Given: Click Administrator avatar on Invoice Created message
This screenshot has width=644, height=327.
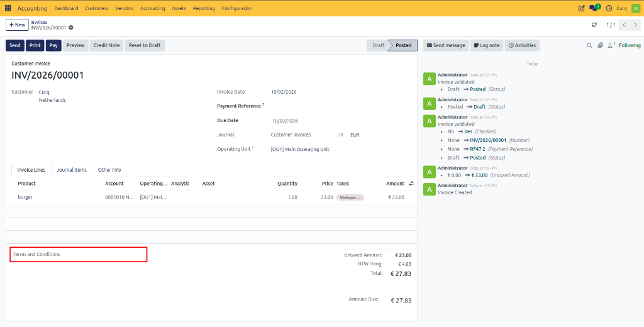Looking at the screenshot, I should pyautogui.click(x=429, y=189).
